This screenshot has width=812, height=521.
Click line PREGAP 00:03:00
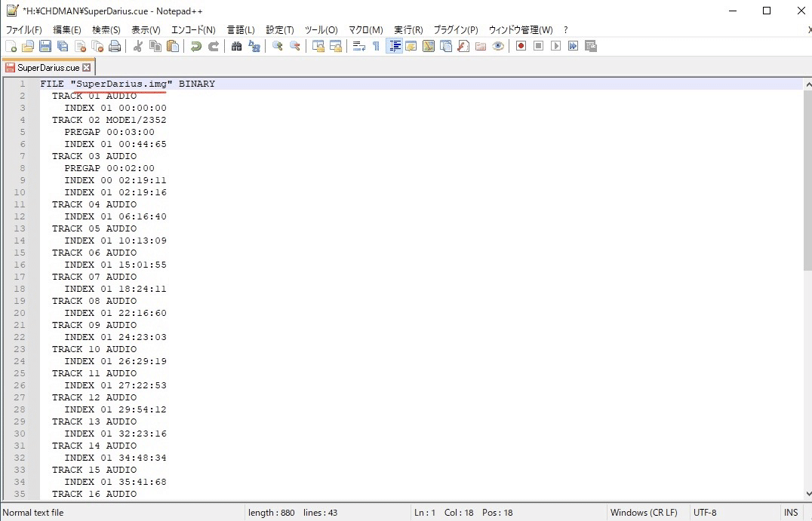pyautogui.click(x=109, y=132)
